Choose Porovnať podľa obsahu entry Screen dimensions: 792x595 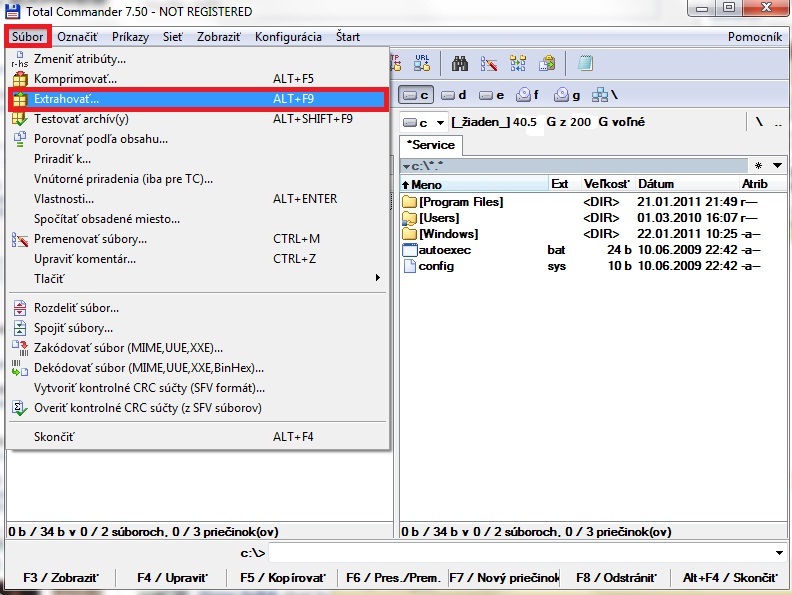tap(197, 139)
